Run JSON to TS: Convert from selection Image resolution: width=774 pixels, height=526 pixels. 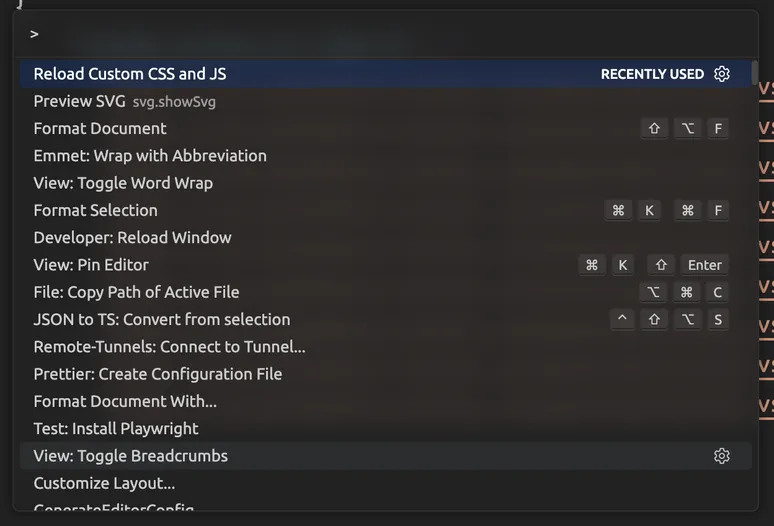162,320
